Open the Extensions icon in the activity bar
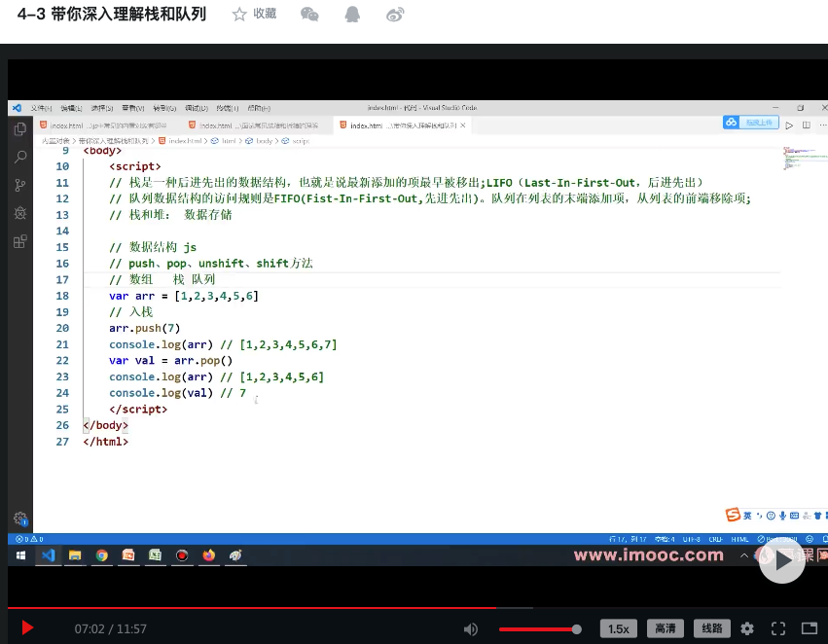This screenshot has width=828, height=644. point(20,242)
